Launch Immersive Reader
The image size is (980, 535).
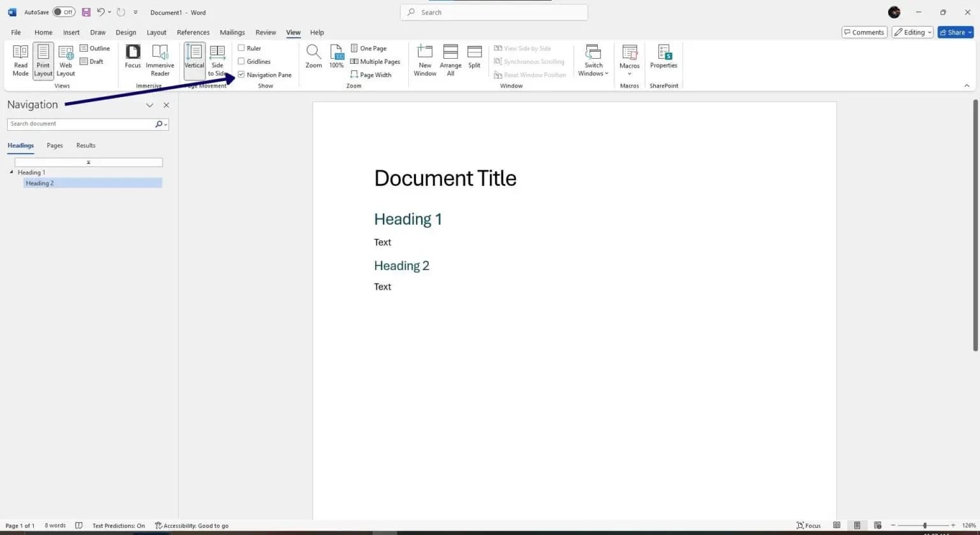click(160, 60)
